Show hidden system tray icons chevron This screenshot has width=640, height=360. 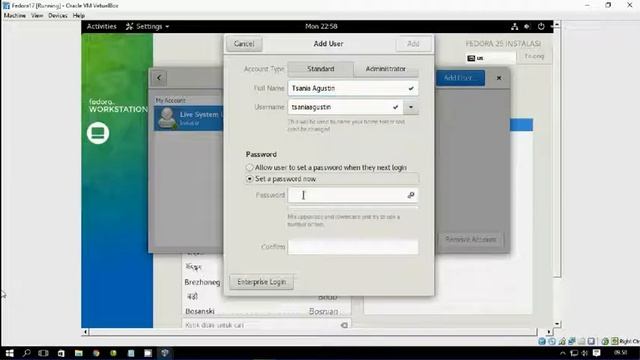coord(563,353)
